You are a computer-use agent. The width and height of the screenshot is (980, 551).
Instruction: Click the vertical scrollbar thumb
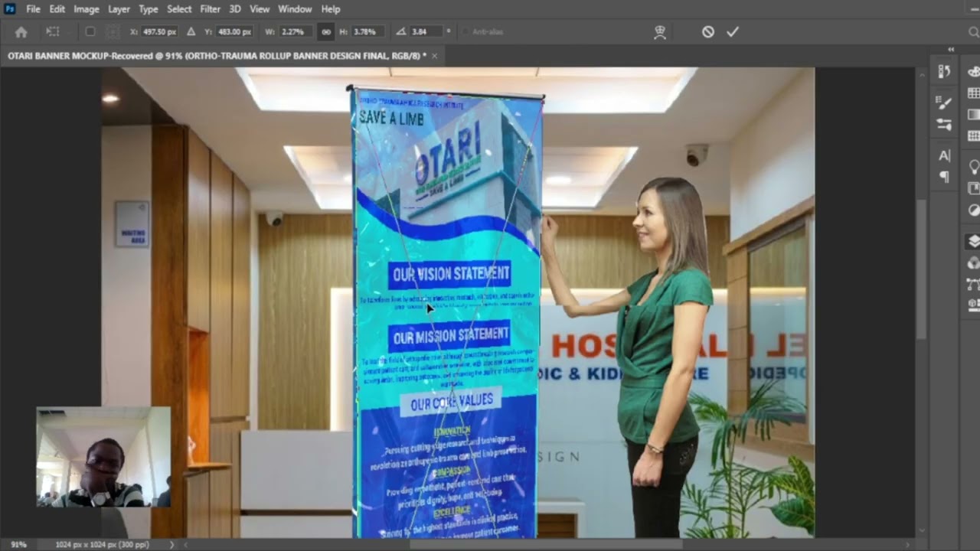click(921, 268)
